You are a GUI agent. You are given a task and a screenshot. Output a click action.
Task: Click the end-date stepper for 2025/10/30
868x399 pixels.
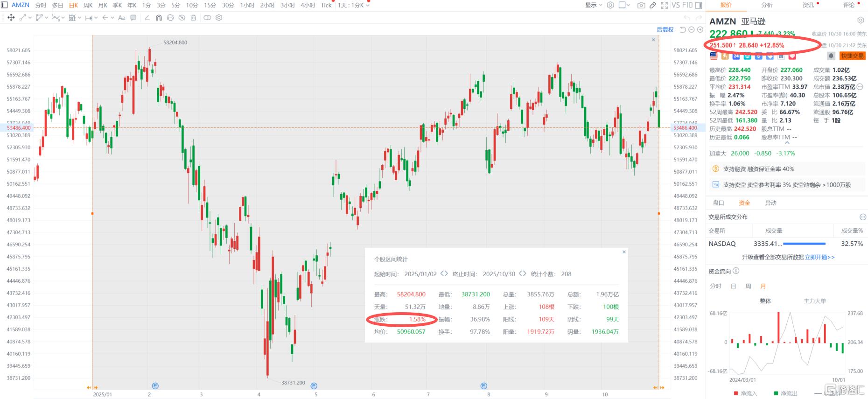click(x=523, y=274)
